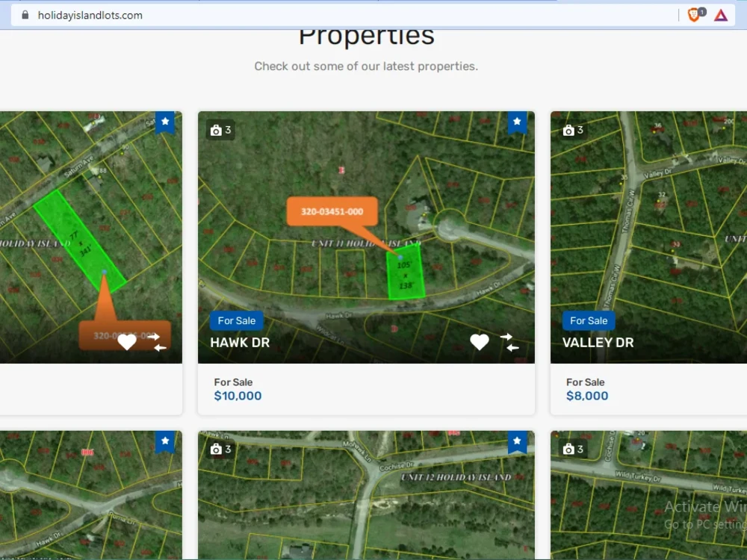Click the orange 320-03451-000 parcel tag
The image size is (747, 560).
332,211
